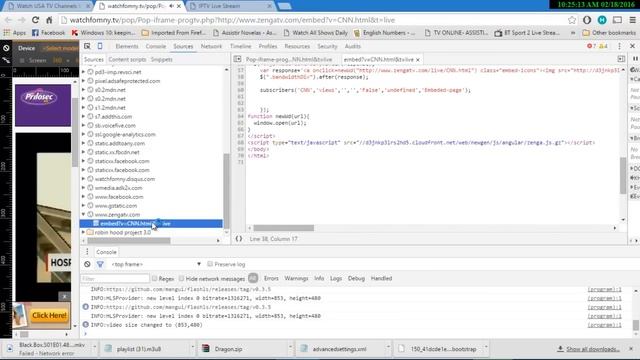The width and height of the screenshot is (640, 360).
Task: Open the Network panel tab
Action: point(211,46)
